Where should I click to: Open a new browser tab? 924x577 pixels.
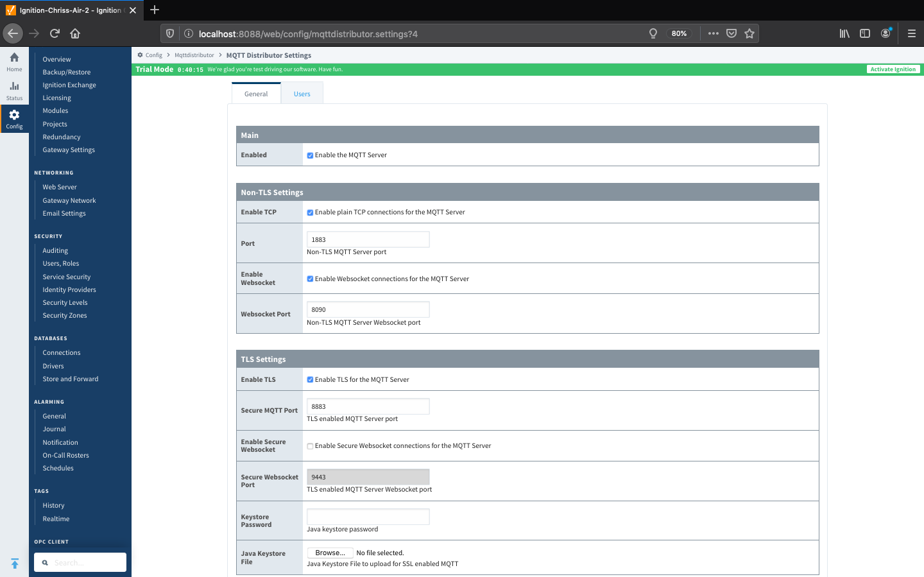(155, 10)
